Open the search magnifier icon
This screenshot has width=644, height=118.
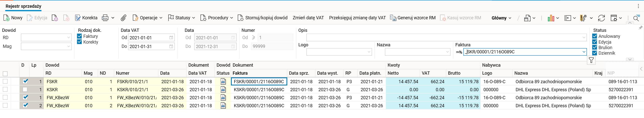(636, 18)
